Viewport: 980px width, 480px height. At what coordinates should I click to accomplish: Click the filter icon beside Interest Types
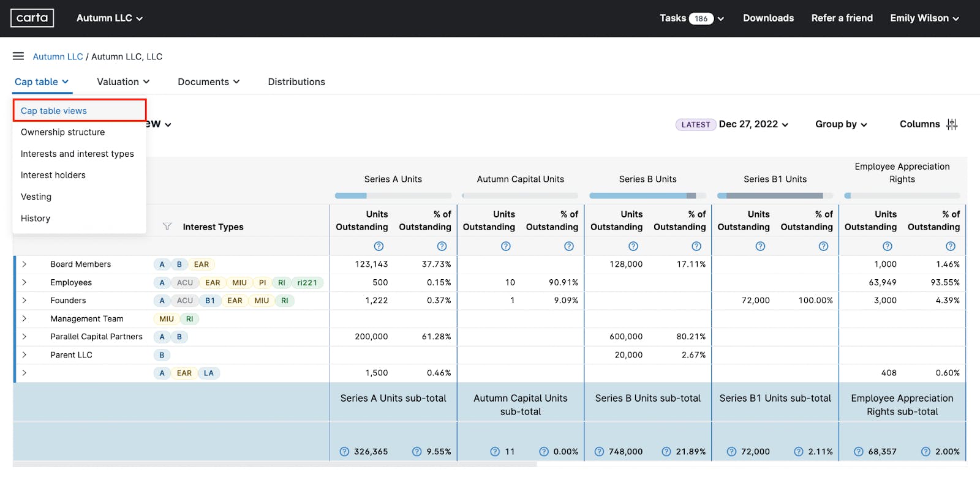(x=167, y=227)
